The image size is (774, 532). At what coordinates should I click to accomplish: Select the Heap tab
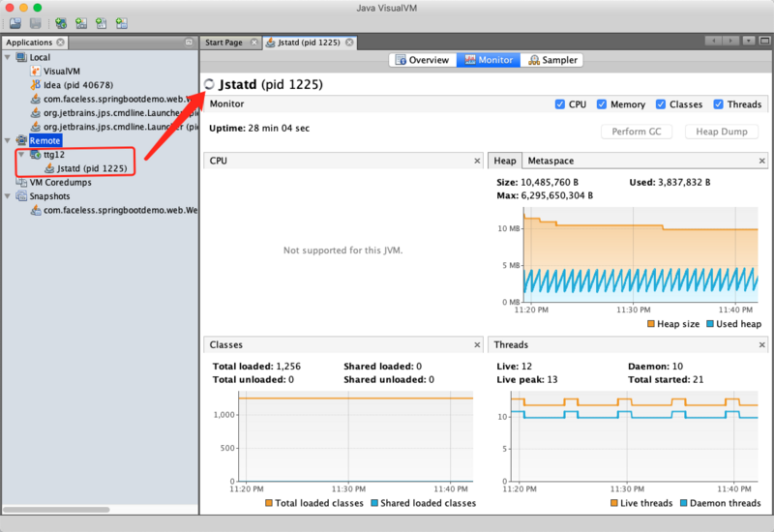504,161
